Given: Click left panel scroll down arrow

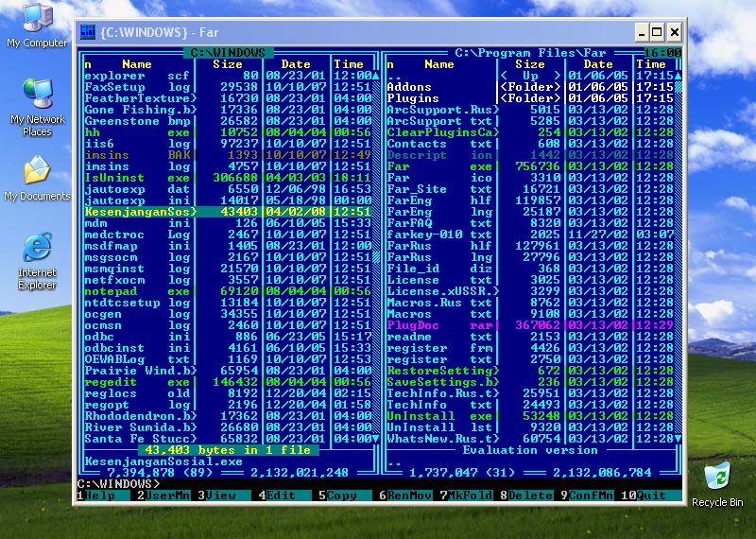Looking at the screenshot, I should [375, 439].
